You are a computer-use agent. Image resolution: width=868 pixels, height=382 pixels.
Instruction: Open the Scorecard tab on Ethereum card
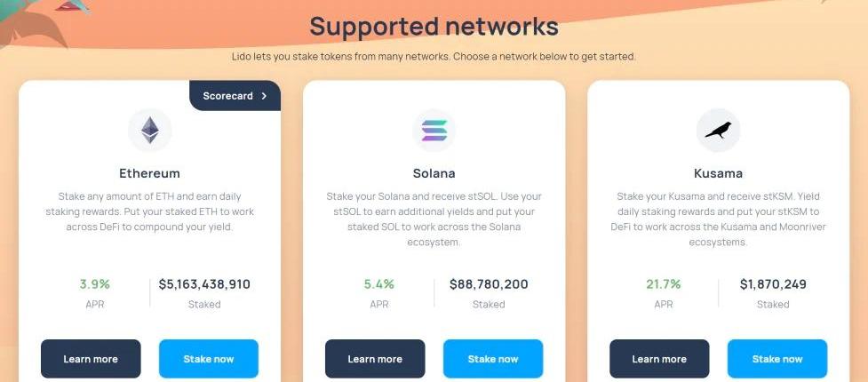pos(229,96)
